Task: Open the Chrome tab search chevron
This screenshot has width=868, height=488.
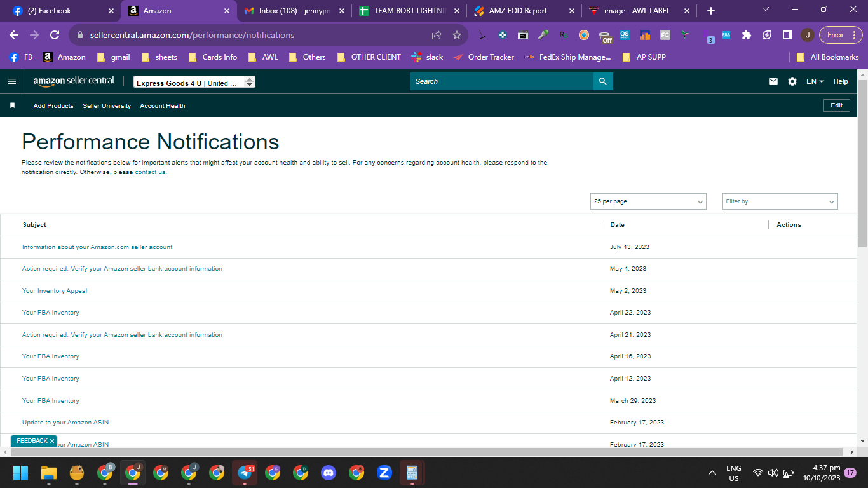Action: (x=765, y=9)
